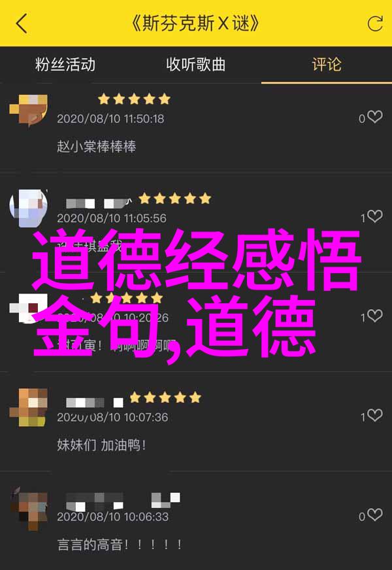Click five-star rating on first comment
The height and width of the screenshot is (570, 392).
click(134, 99)
